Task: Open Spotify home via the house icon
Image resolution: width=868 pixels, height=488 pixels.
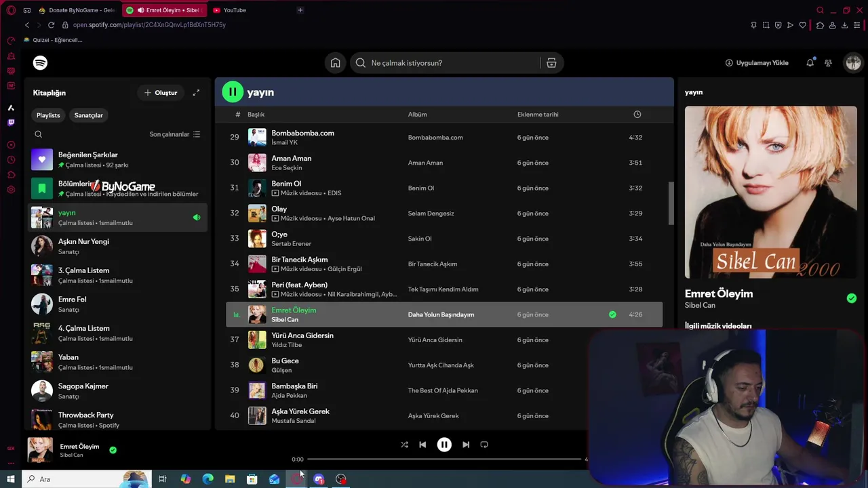Action: [x=335, y=63]
